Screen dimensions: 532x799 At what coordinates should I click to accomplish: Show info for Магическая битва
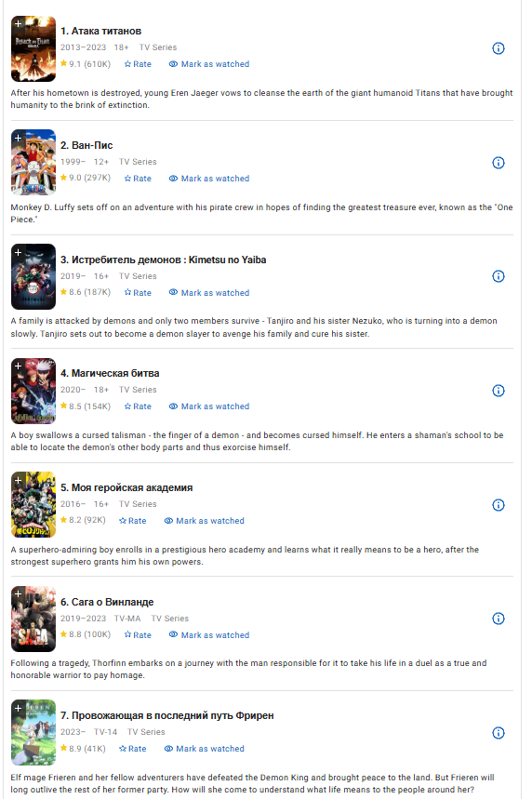[x=498, y=391]
